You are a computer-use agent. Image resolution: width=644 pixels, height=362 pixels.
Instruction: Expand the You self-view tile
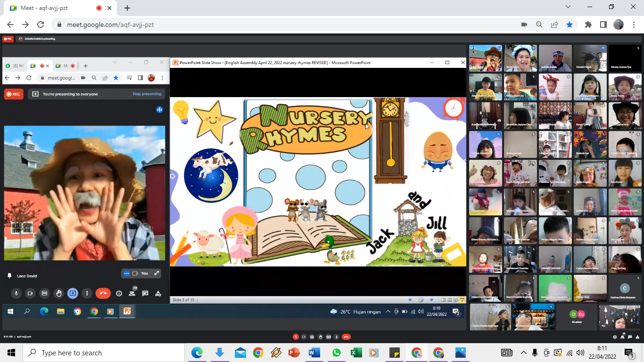[157, 273]
